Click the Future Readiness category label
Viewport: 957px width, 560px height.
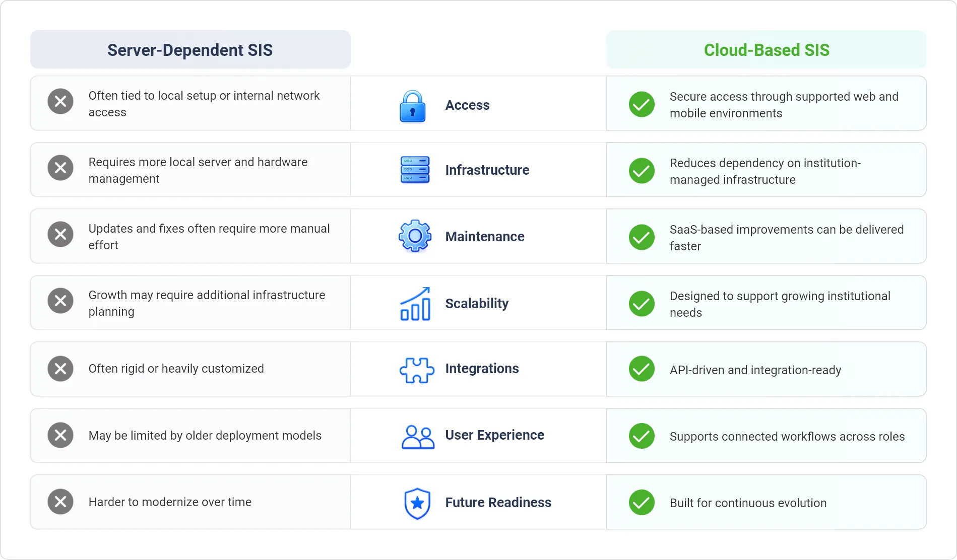pyautogui.click(x=498, y=503)
